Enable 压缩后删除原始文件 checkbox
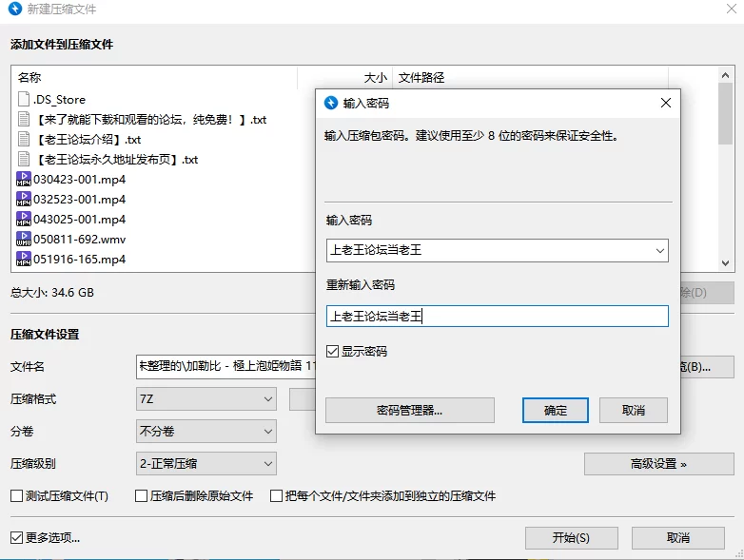This screenshot has height=560, width=744. pyautogui.click(x=141, y=496)
